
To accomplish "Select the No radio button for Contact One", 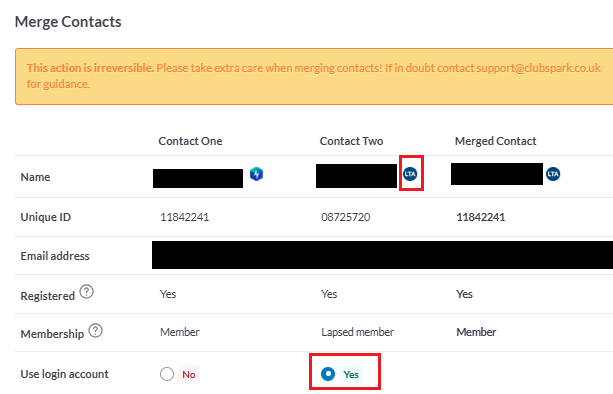I will [x=167, y=374].
